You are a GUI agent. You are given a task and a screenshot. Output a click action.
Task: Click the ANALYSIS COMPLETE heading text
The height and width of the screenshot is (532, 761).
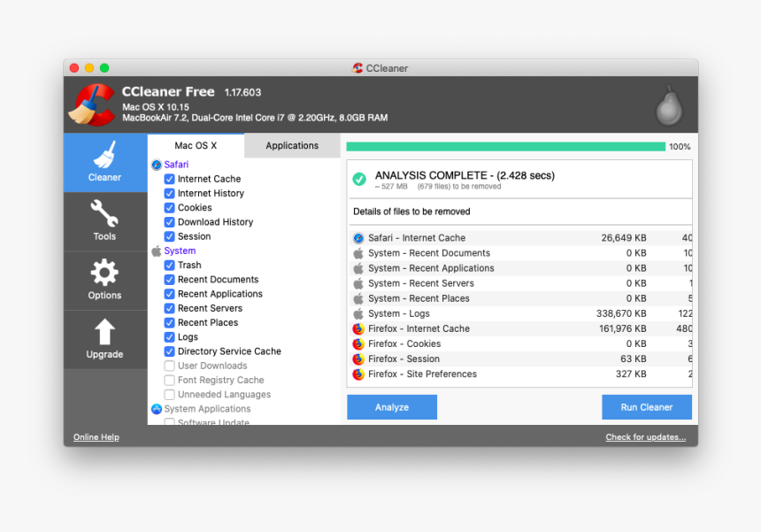465,175
